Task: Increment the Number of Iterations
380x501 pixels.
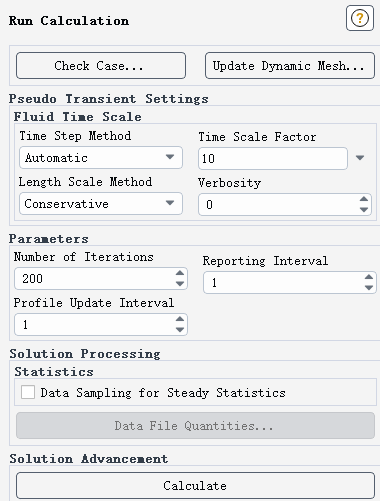Action: [180, 273]
